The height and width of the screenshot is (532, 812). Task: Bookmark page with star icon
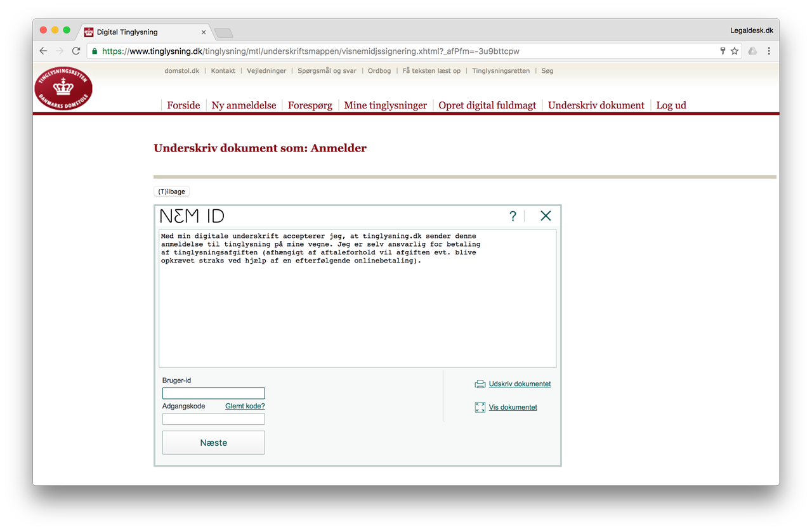click(x=735, y=51)
